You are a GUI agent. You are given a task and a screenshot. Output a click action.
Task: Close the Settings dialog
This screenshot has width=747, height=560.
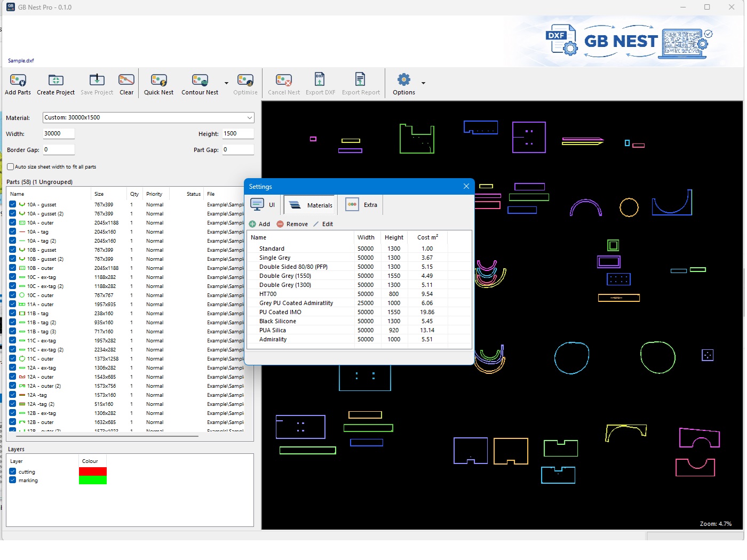coord(466,186)
